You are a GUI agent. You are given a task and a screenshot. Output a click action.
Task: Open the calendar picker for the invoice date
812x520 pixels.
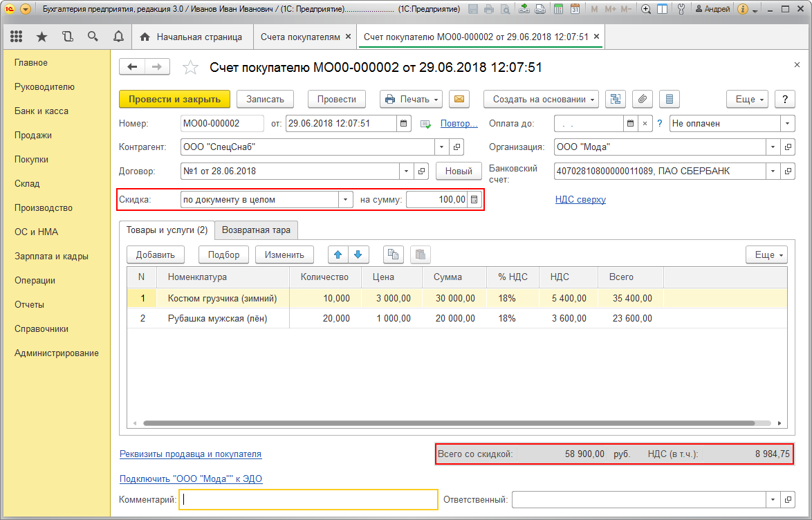pos(404,124)
